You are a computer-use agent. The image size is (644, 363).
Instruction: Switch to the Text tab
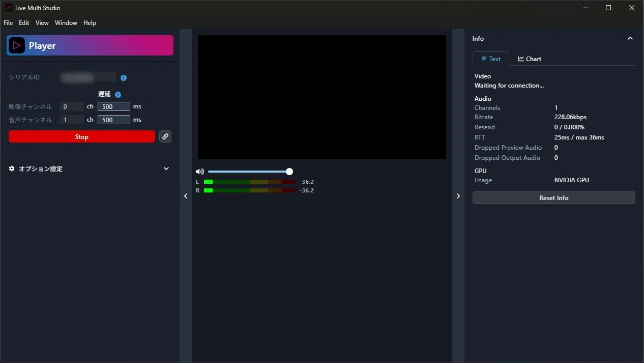(491, 59)
